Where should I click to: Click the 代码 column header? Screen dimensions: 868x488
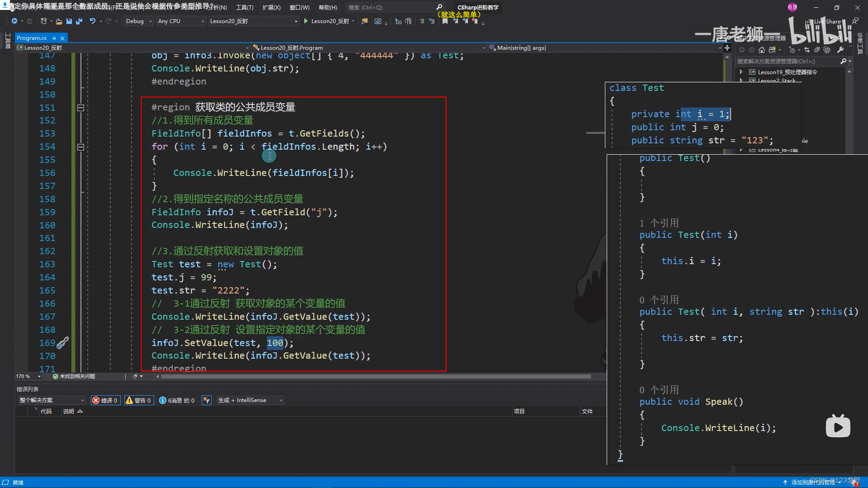click(46, 412)
